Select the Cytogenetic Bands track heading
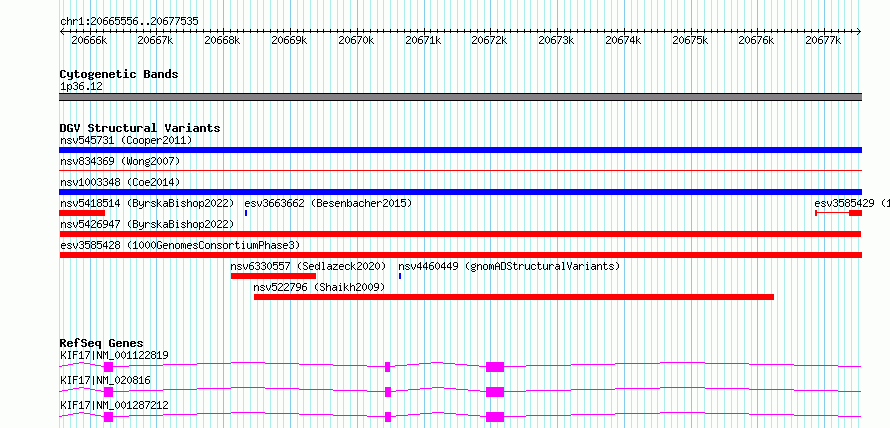This screenshot has height=428, width=890. pyautogui.click(x=119, y=74)
